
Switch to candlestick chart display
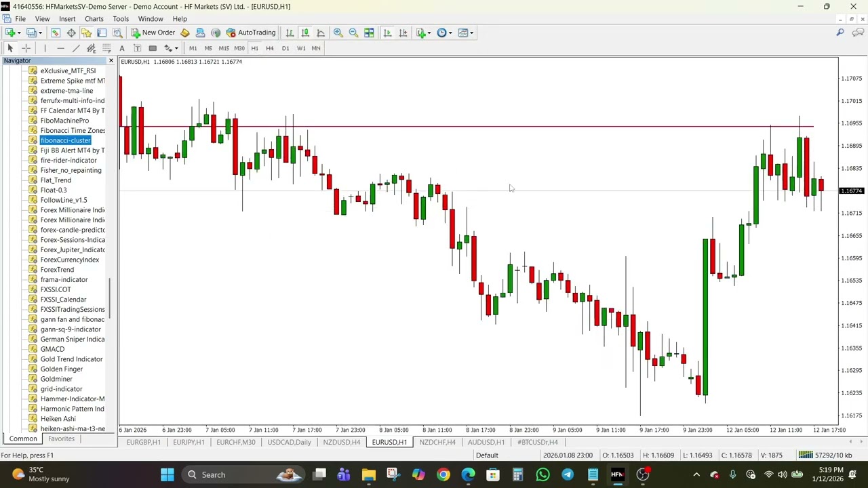[x=305, y=33]
